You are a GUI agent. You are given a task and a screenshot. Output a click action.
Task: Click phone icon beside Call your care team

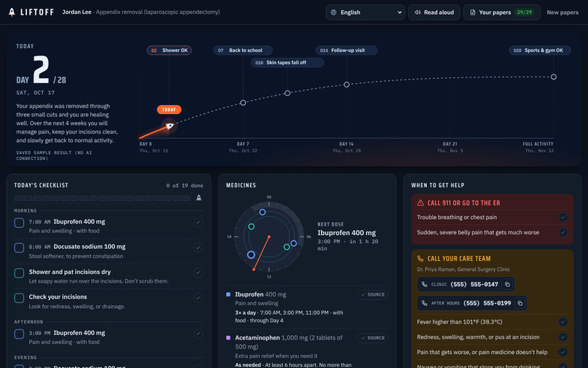(x=420, y=258)
